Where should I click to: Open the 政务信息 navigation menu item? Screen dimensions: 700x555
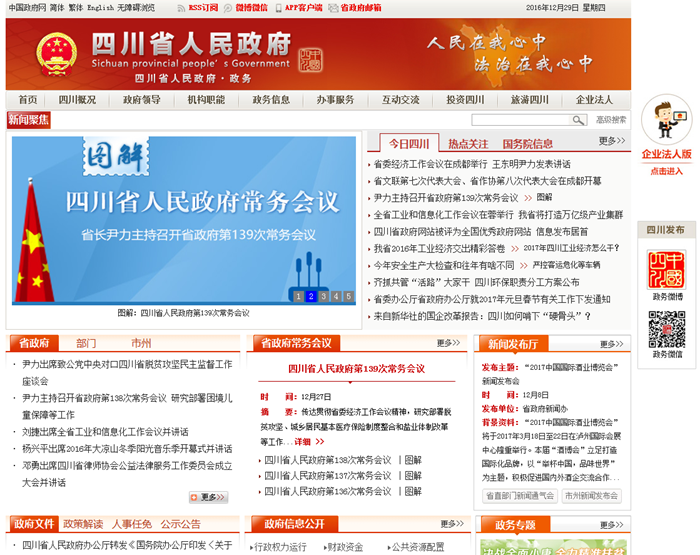[271, 100]
